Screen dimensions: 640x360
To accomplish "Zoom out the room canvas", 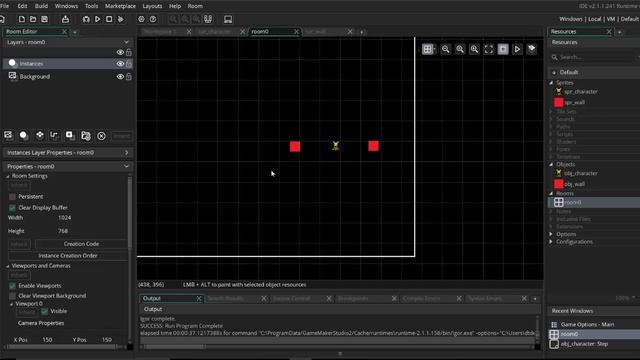I will pyautogui.click(x=445, y=49).
